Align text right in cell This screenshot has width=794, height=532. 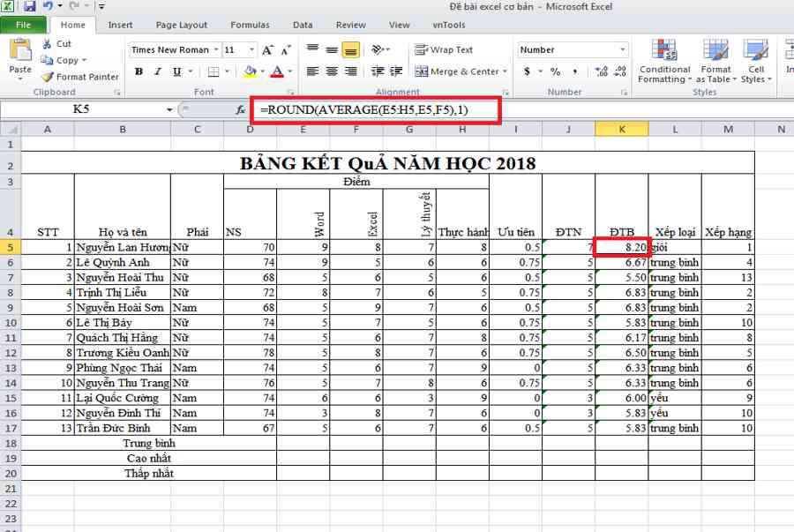click(351, 71)
